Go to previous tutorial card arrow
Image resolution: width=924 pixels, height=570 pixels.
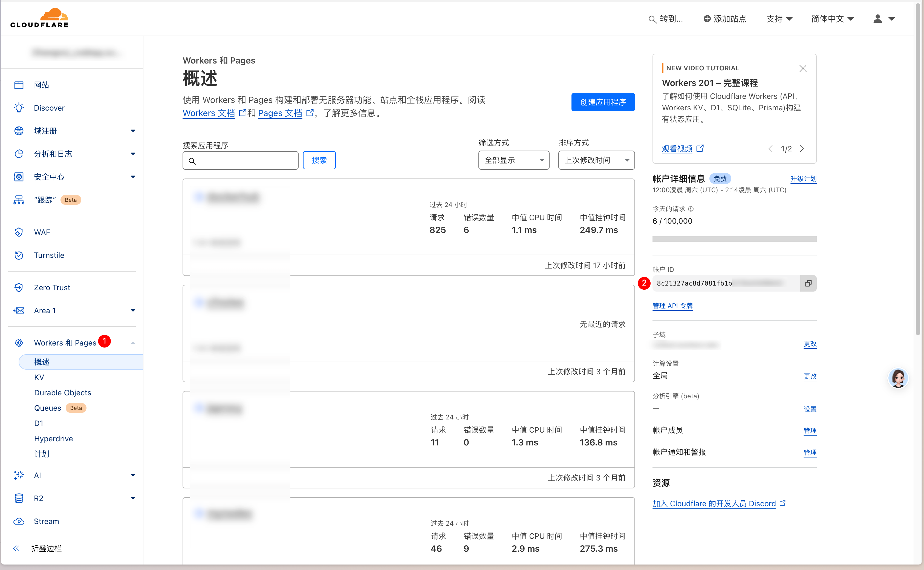[x=771, y=149]
